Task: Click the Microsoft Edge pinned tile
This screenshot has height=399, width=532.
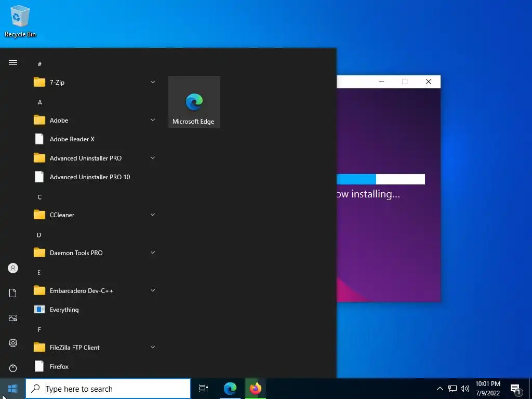Action: (194, 102)
